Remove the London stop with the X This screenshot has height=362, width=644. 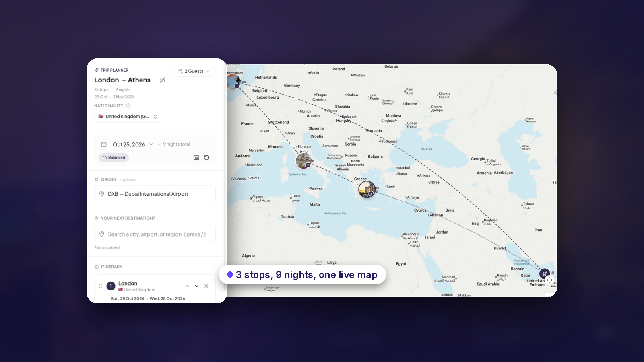pyautogui.click(x=206, y=286)
